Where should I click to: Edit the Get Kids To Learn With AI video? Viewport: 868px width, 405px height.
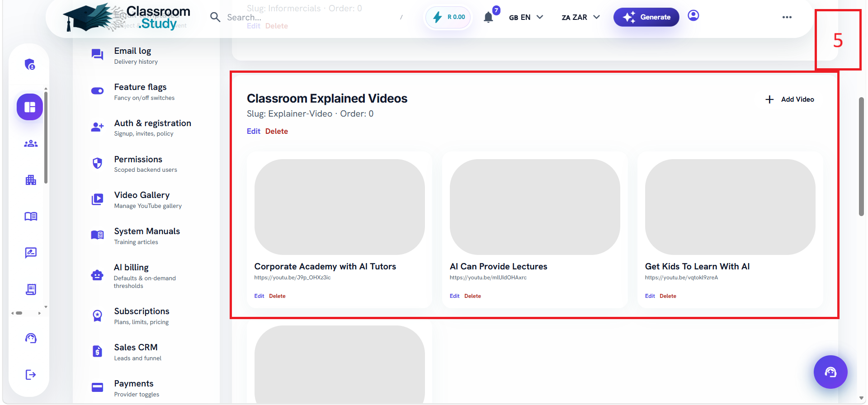click(x=650, y=296)
